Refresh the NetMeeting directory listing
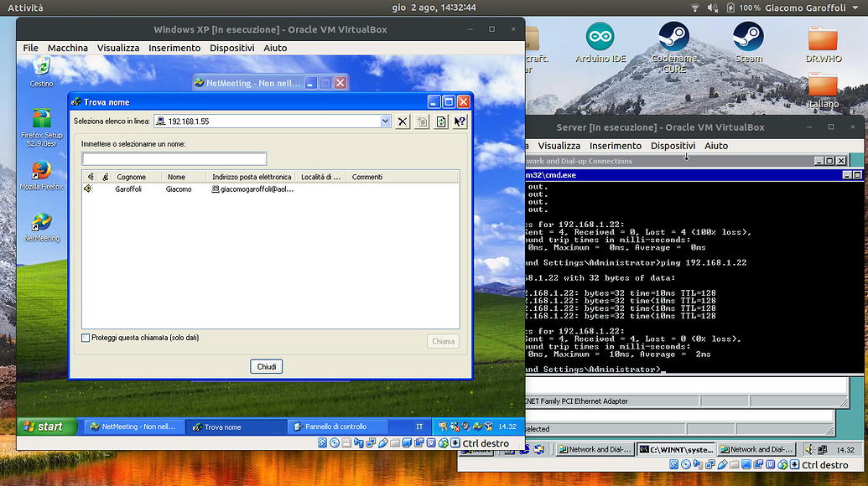 (x=439, y=121)
